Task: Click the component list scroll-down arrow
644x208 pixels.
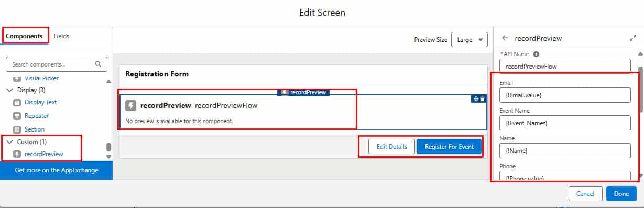Action: pyautogui.click(x=109, y=157)
